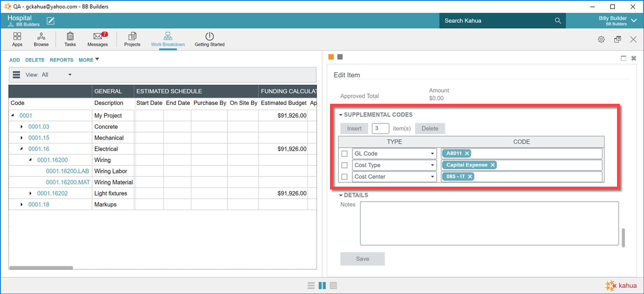This screenshot has width=644, height=294.
Task: Open the MORE menu
Action: [x=88, y=60]
